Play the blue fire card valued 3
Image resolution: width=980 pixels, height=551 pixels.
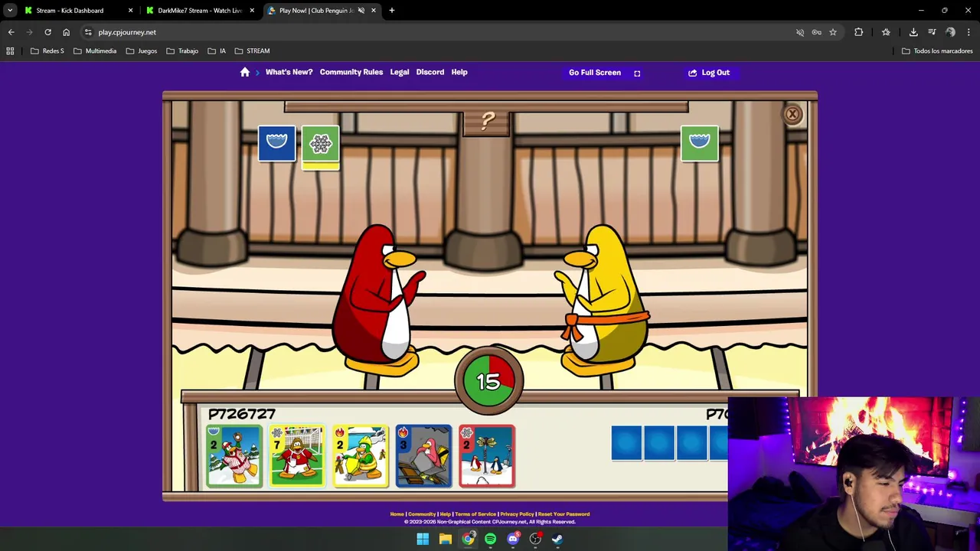(424, 456)
